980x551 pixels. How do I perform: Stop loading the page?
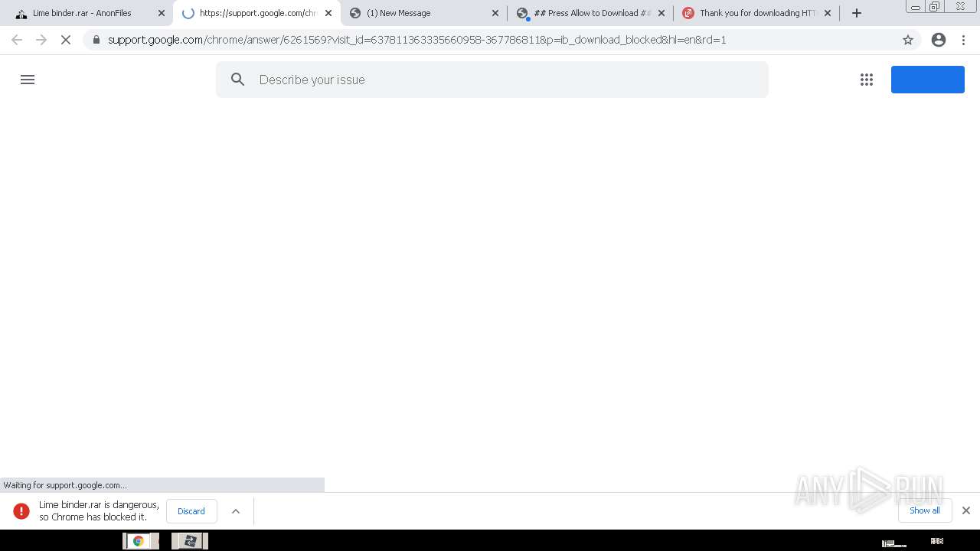pyautogui.click(x=66, y=40)
